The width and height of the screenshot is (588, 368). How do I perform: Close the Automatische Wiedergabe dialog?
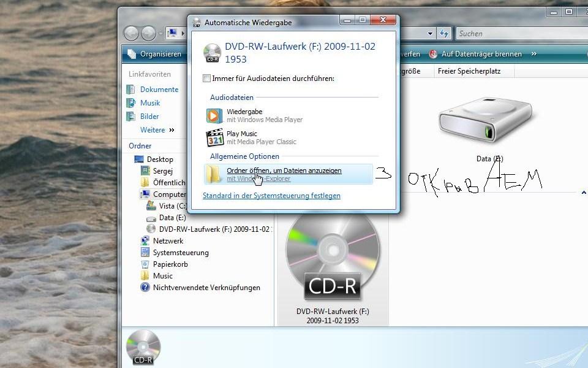[x=383, y=20]
